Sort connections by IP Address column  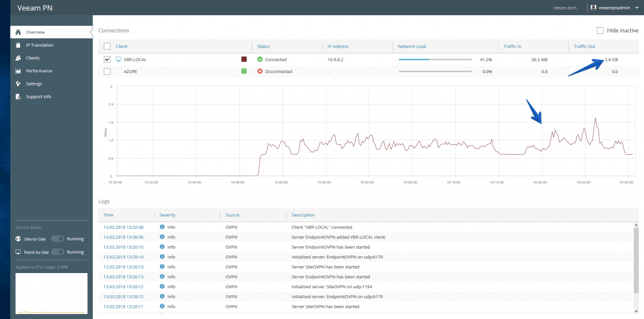tap(338, 47)
